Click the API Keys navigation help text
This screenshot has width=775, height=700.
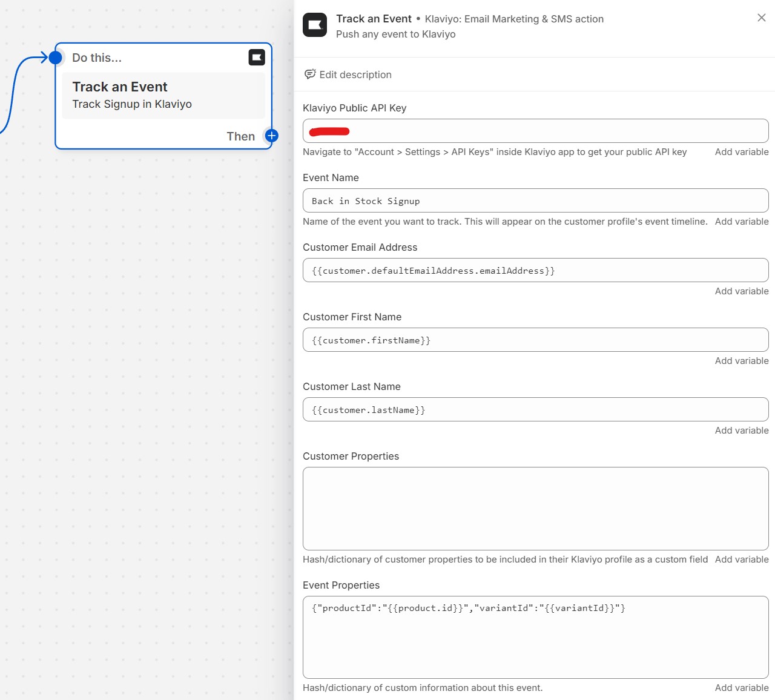[495, 152]
